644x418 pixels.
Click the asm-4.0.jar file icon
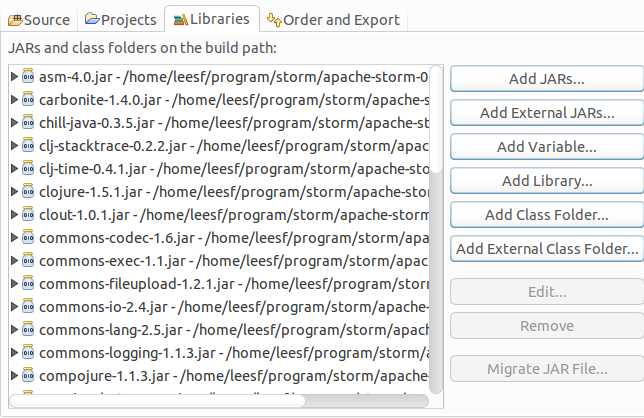coord(28,76)
